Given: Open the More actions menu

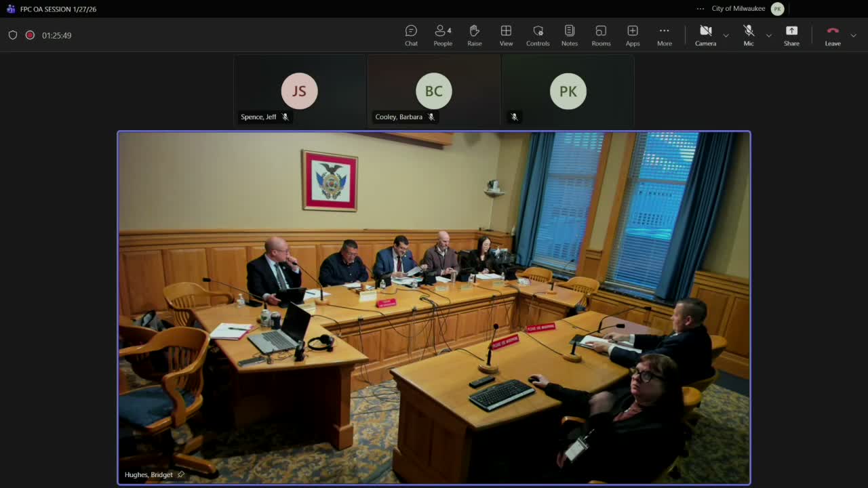Looking at the screenshot, I should [x=665, y=35].
